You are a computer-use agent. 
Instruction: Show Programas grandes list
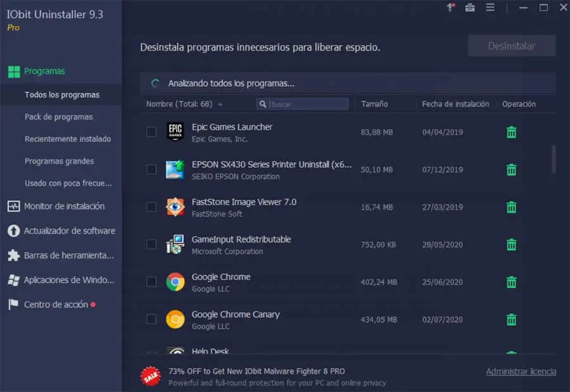coord(61,161)
